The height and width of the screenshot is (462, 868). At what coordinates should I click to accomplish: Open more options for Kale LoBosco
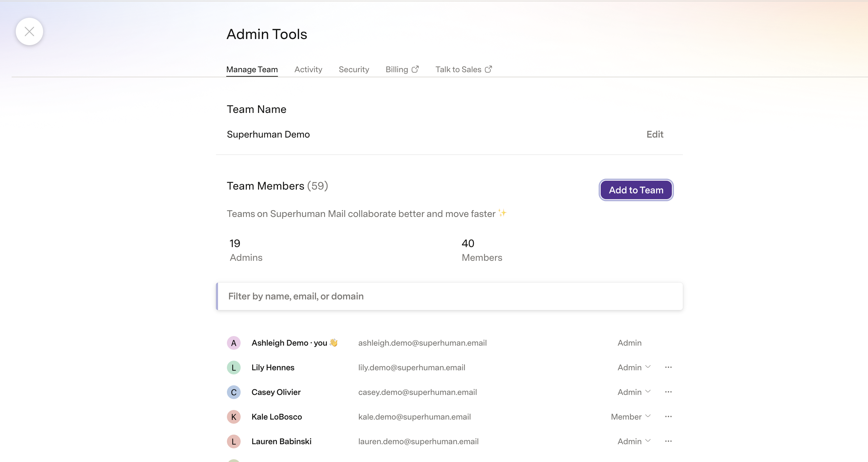click(x=668, y=416)
